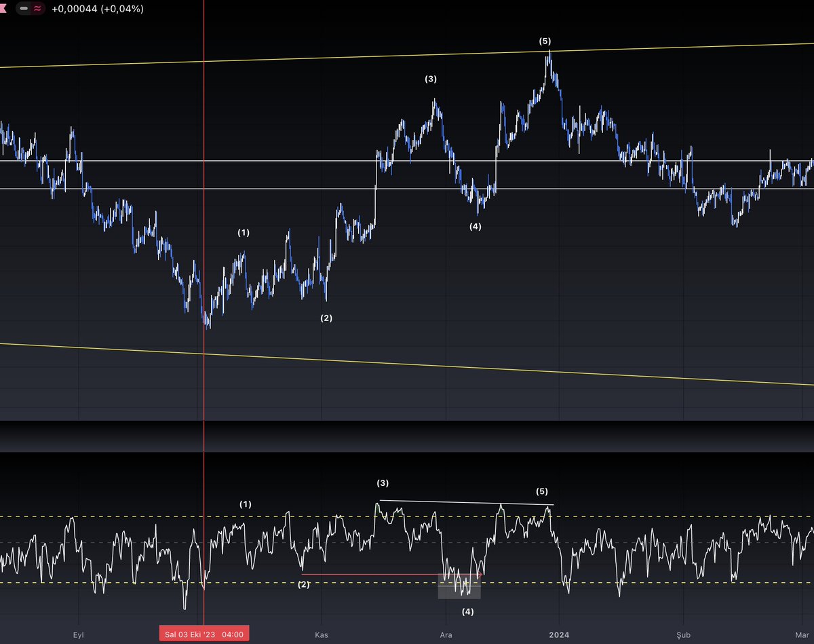
Task: Select the upper yellow channel trendline
Action: coord(407,55)
